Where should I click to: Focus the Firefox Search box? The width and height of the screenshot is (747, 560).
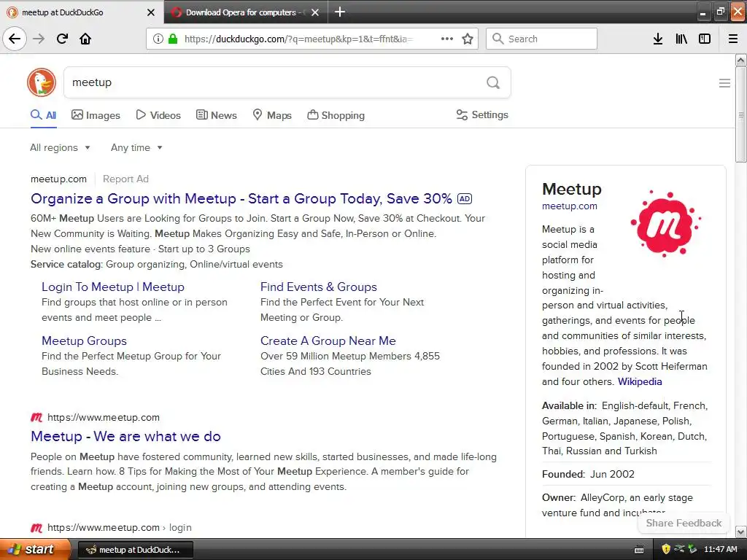542,39
